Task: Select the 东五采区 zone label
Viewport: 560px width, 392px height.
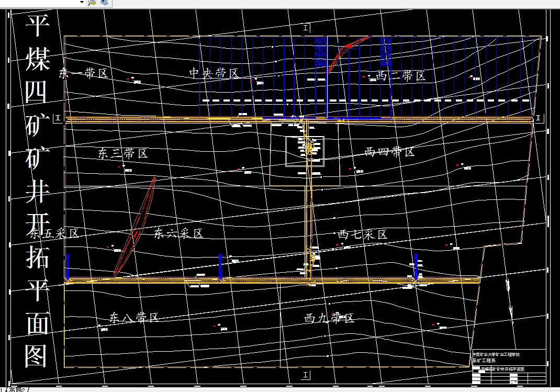Action: (54, 233)
